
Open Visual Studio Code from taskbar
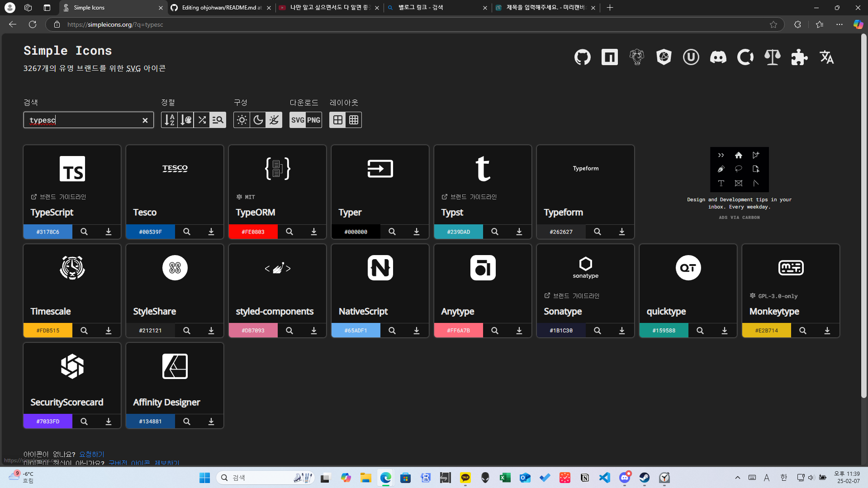click(605, 478)
